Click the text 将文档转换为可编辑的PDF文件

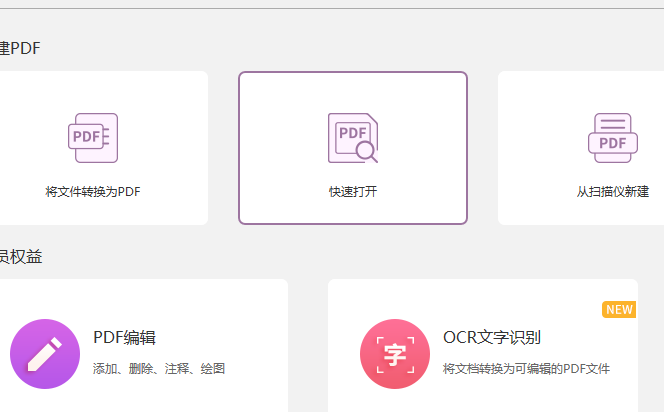tap(526, 368)
